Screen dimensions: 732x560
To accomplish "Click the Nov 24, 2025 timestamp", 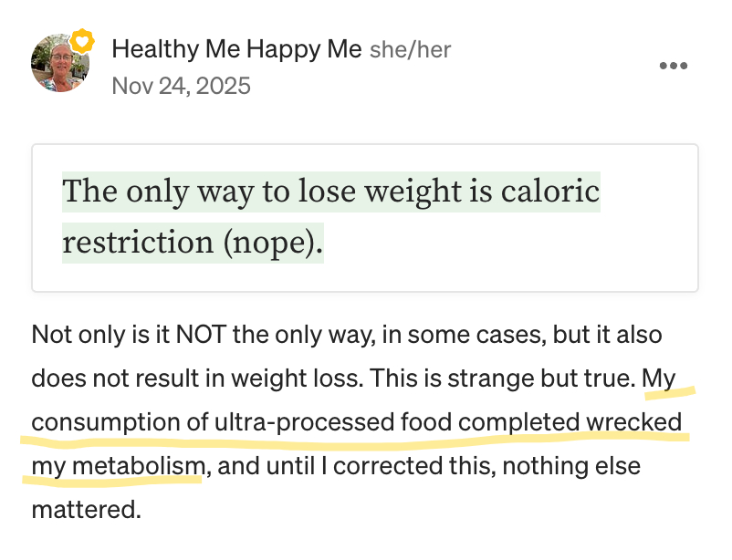I will (x=181, y=86).
